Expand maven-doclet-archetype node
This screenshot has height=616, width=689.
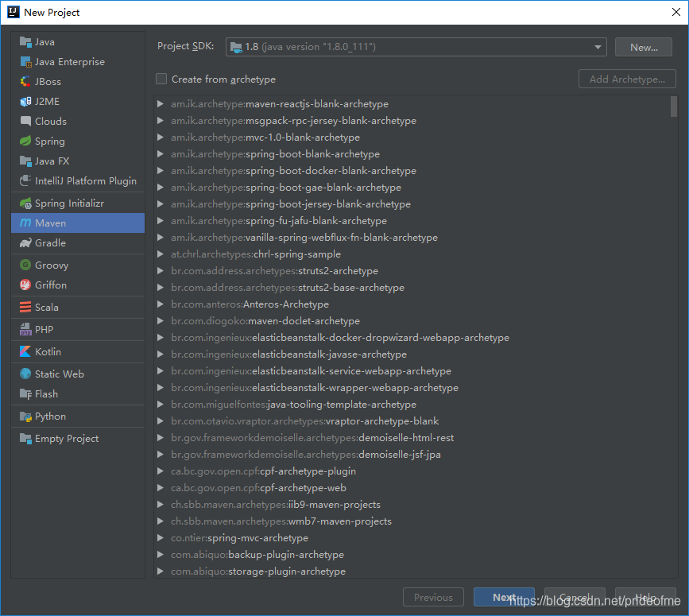pos(161,321)
